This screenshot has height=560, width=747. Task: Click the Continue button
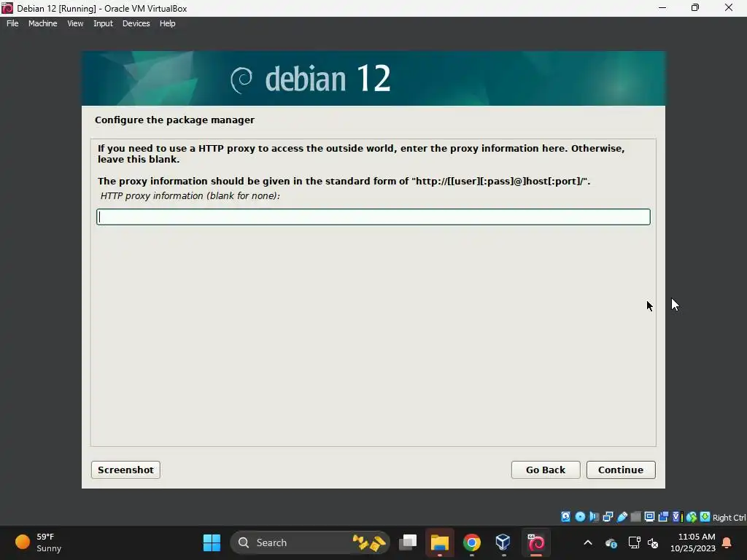(621, 470)
